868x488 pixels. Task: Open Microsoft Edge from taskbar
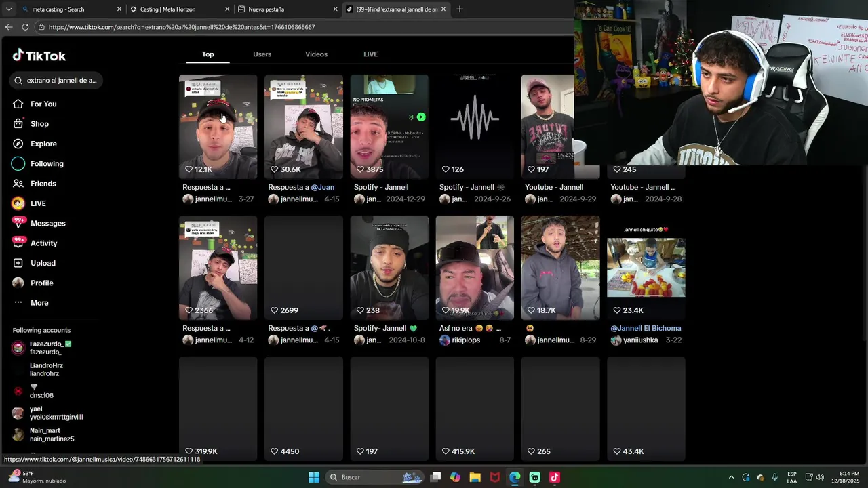[515, 477]
